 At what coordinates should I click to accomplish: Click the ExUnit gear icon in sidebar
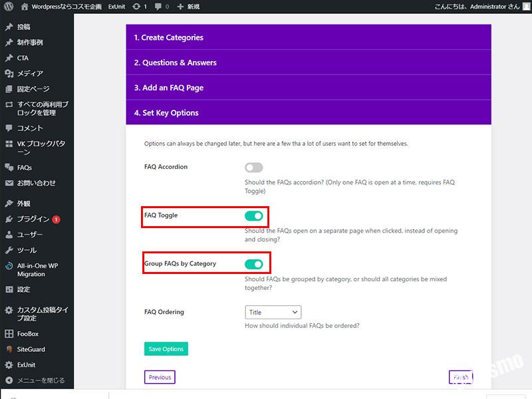(9, 365)
